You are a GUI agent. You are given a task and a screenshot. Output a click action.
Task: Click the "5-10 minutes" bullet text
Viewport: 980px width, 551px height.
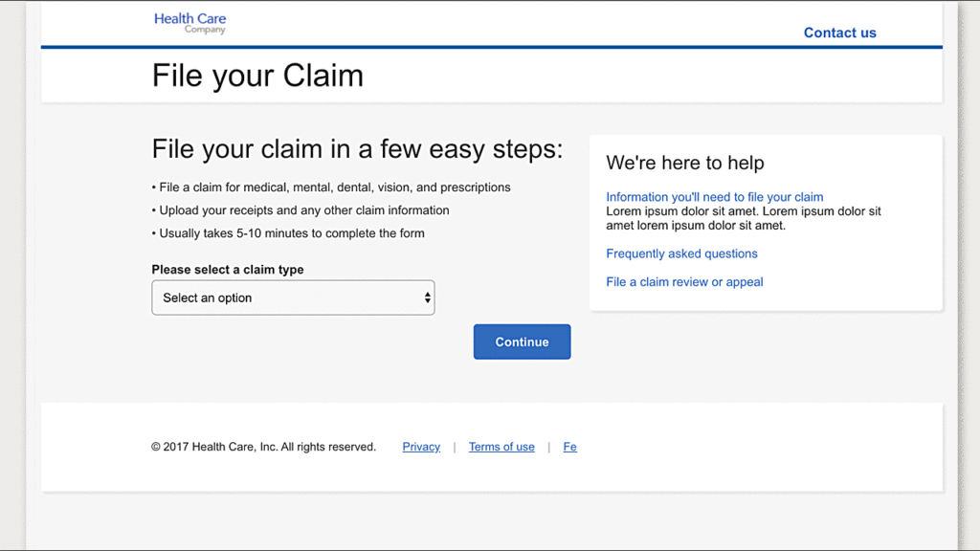(290, 233)
